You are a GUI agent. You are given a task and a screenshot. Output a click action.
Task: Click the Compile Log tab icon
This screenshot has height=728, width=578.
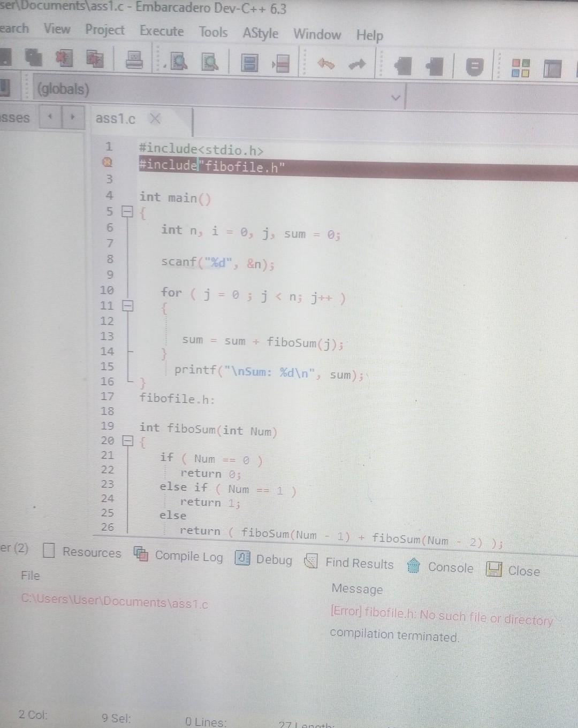141,554
